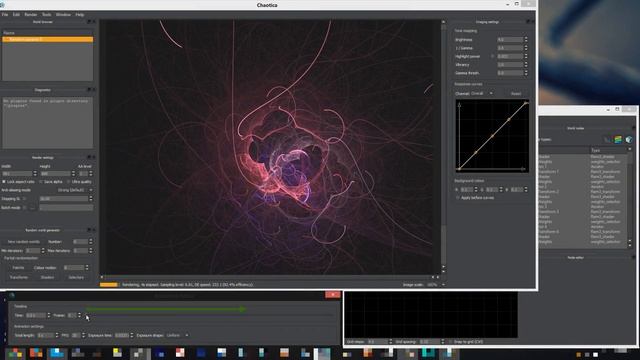Click the cube icon in World nodes window
The height and width of the screenshot is (360, 640).
(629, 140)
